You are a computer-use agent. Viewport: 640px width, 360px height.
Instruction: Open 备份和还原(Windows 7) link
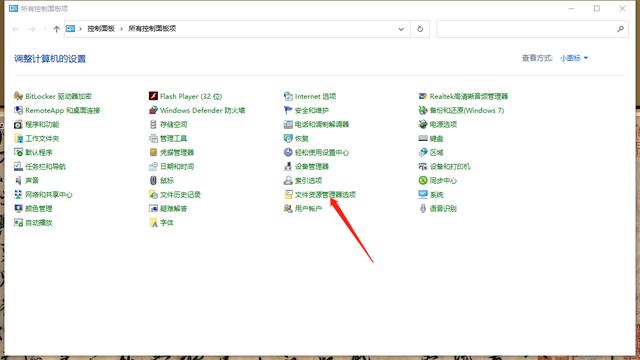click(467, 110)
